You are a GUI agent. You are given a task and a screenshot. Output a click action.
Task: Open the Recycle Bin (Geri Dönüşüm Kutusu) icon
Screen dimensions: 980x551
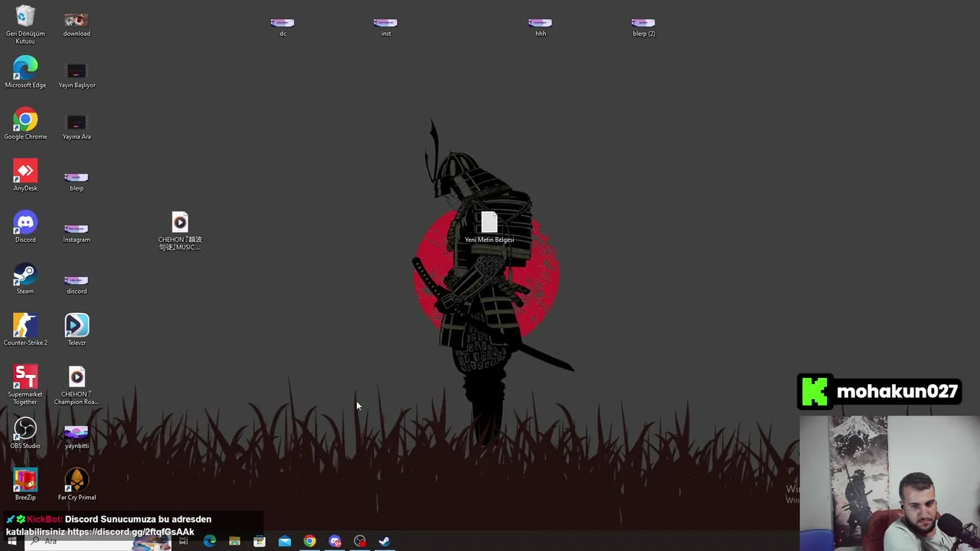click(25, 24)
